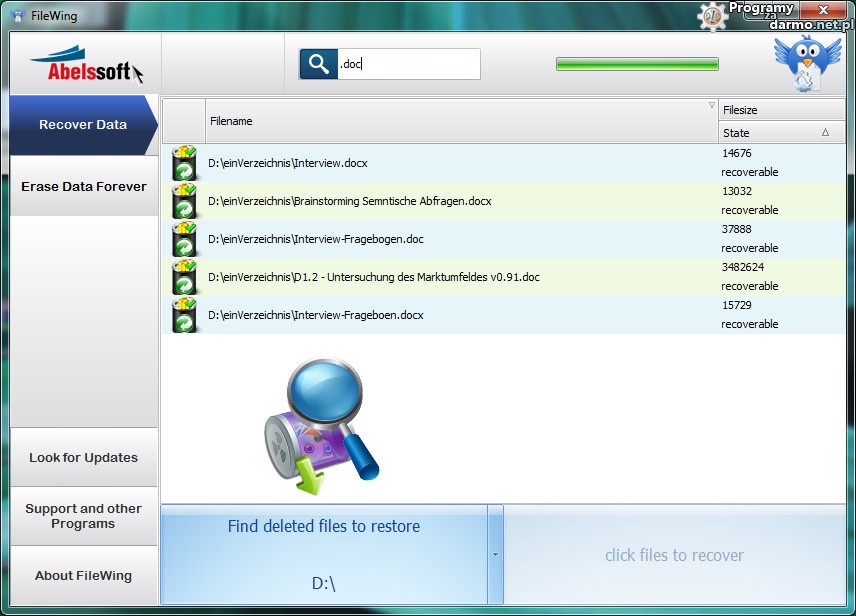Open the Erase Data Forever section
Screen dimensions: 856x616
pos(84,187)
